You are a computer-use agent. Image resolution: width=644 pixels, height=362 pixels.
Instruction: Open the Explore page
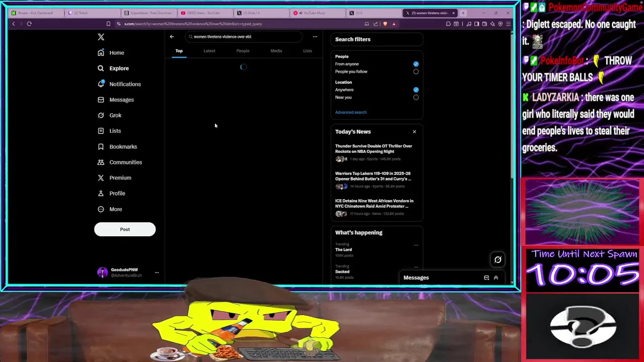[x=114, y=68]
